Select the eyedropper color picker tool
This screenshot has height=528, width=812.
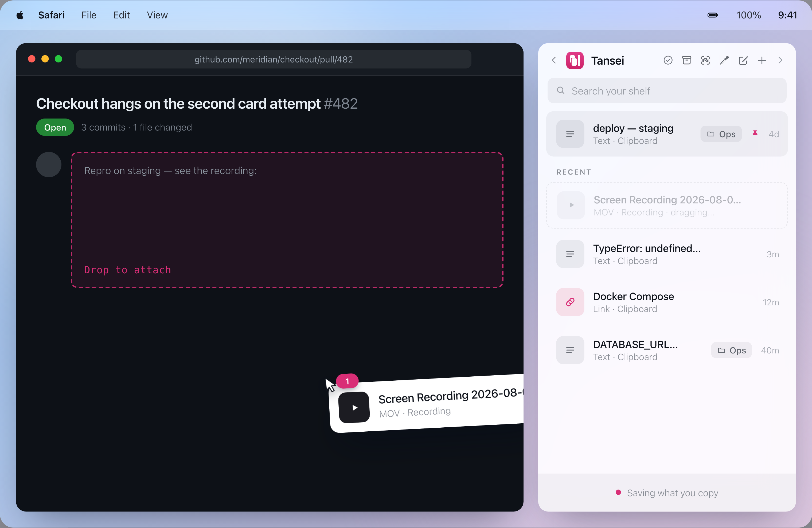[724, 60]
